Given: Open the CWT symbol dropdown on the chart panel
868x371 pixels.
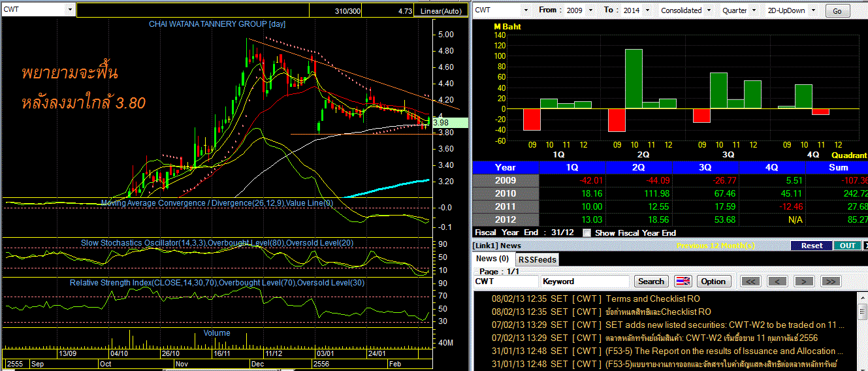Looking at the screenshot, I should (70, 10).
